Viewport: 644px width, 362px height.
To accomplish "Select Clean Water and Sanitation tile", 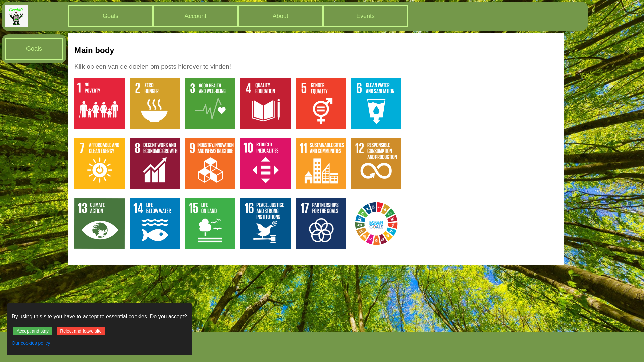I will [376, 104].
